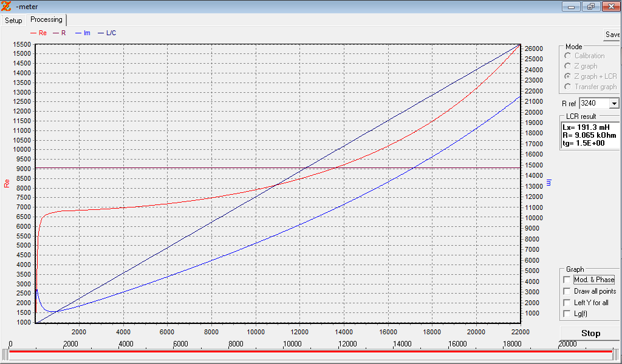
Task: Toggle the Lg(f) logarithmic checkbox
Action: (567, 314)
